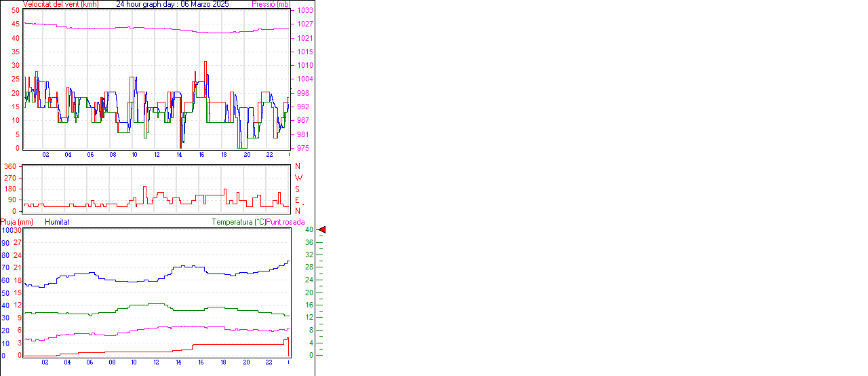
Task: Click the blue 100 humidity axis value
Action: pos(7,230)
